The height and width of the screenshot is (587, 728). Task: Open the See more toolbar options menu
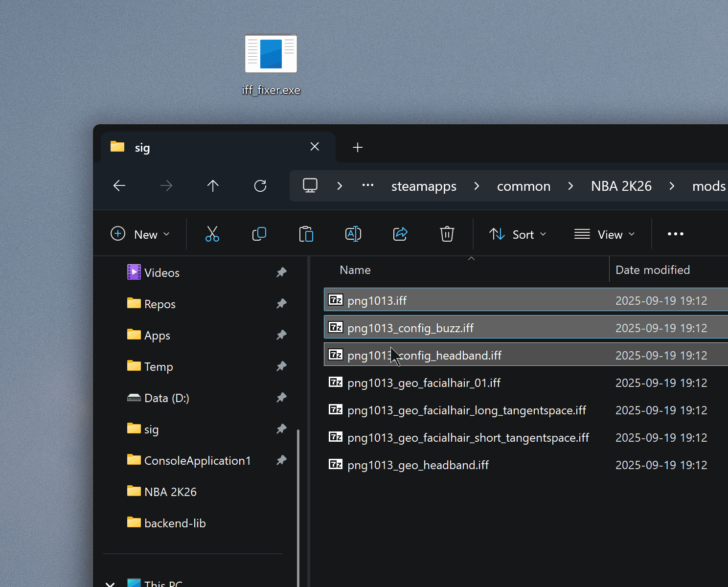click(675, 234)
